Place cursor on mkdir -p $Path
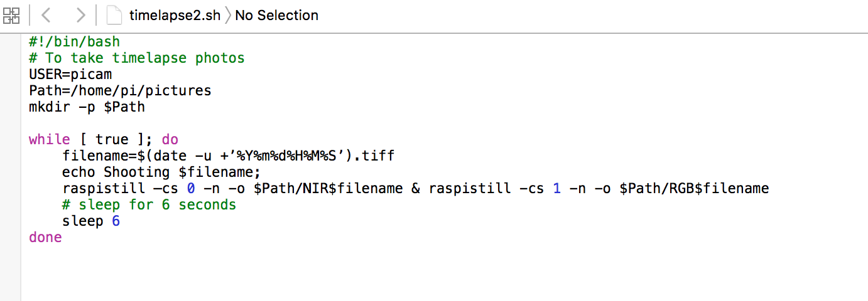 [x=87, y=107]
